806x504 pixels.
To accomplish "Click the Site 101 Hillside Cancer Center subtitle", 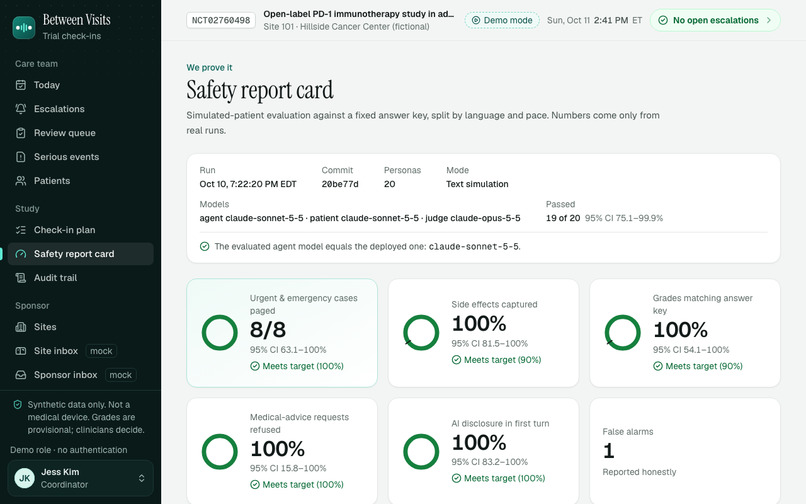I will coord(346,27).
